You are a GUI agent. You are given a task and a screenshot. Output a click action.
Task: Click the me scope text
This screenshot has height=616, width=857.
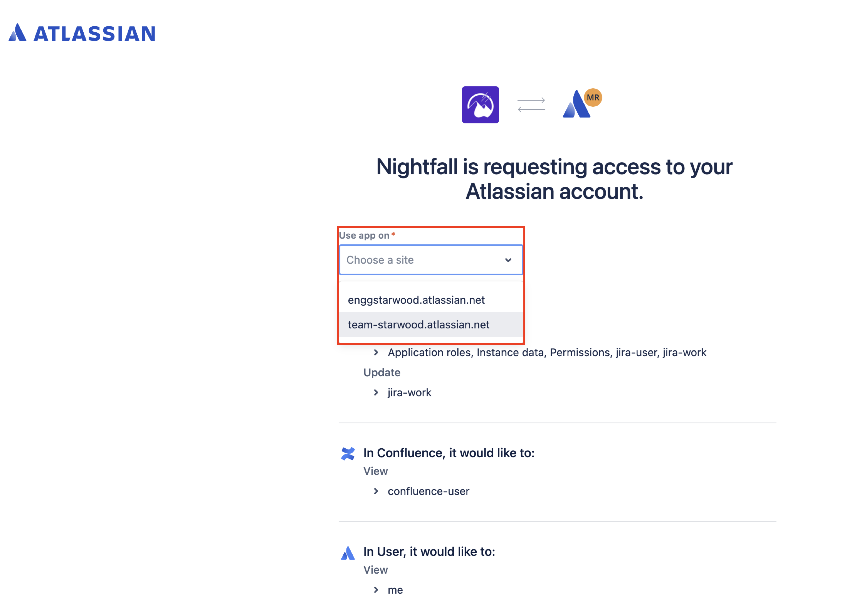coord(395,590)
